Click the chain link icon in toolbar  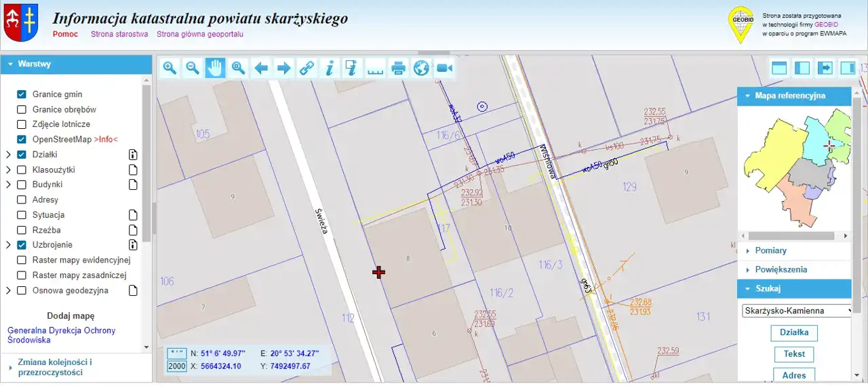tap(307, 68)
